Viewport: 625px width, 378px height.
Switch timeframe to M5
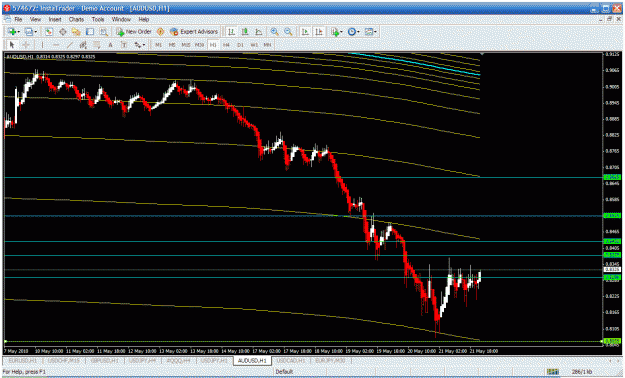pos(172,45)
